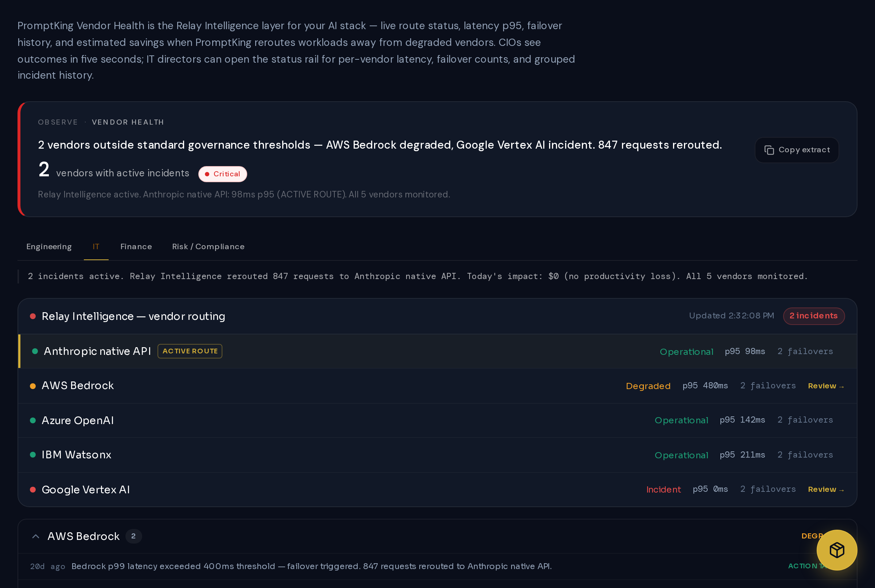The width and height of the screenshot is (875, 588).
Task: Click Review link for AWS Bedrock
Action: coord(826,386)
